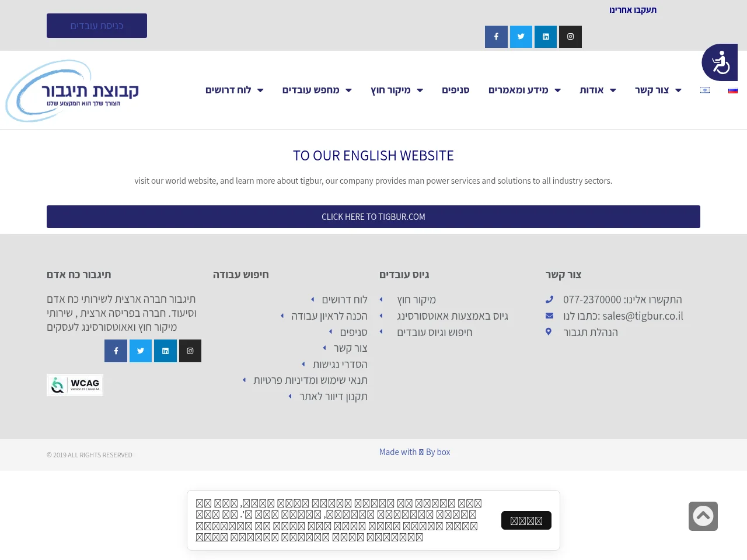Open the accessibility wheelchair menu

[720, 62]
